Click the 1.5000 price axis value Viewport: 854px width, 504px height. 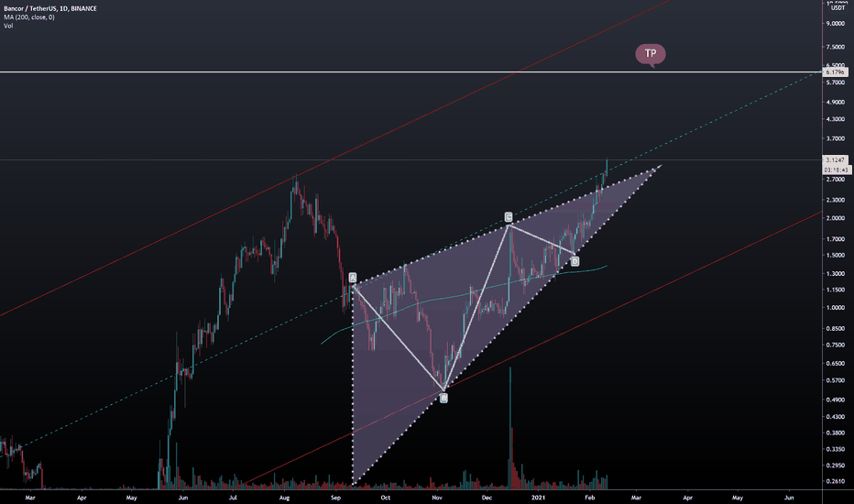(x=835, y=255)
